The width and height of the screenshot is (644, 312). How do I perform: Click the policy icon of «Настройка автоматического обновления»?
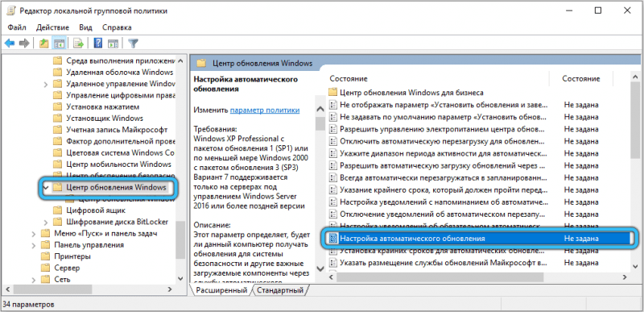click(333, 239)
